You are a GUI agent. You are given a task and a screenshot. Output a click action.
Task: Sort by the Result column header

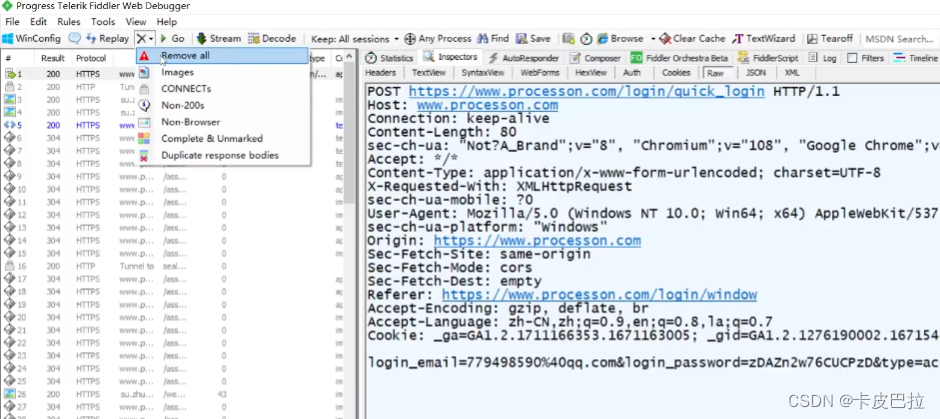point(53,58)
